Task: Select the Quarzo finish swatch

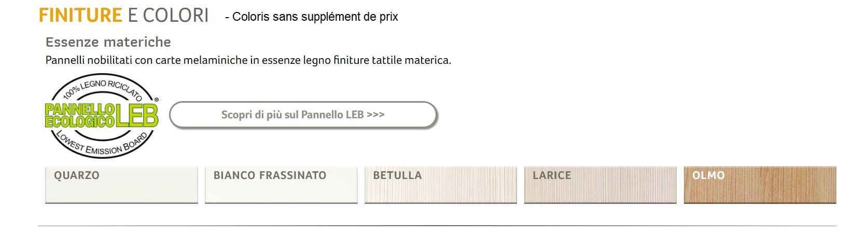Action: coord(121,185)
